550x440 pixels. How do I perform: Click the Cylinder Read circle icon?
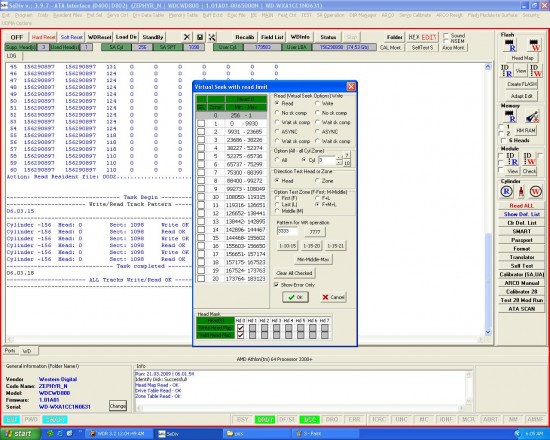(507, 191)
